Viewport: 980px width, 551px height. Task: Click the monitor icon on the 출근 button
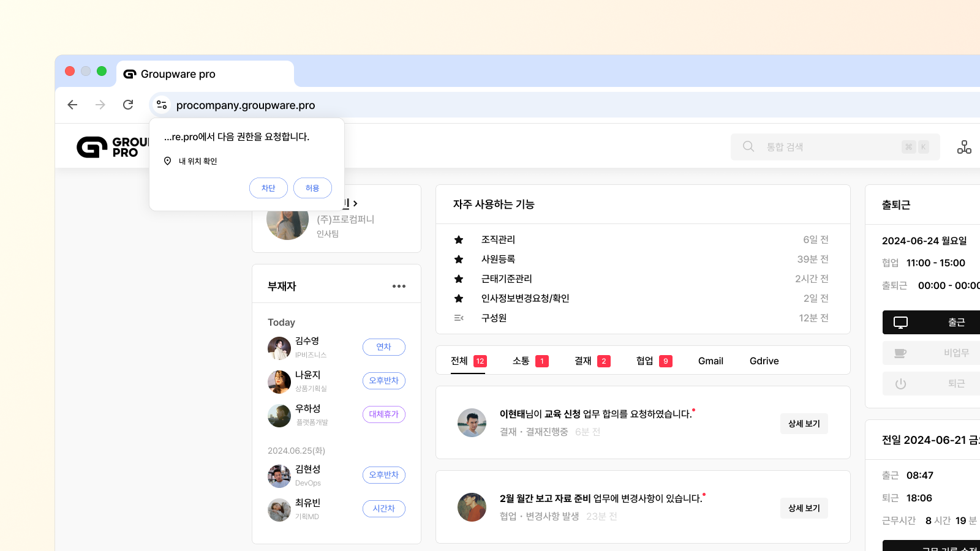click(900, 322)
